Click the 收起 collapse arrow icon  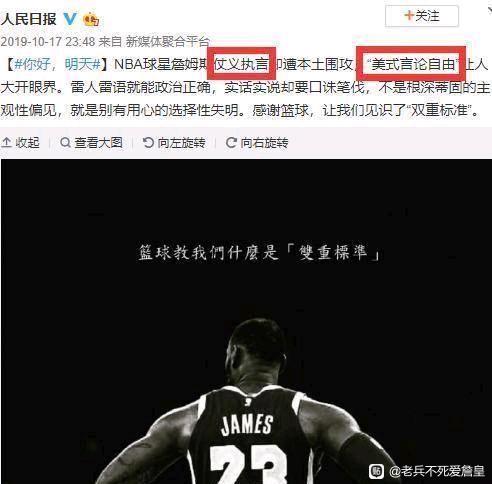[6, 143]
